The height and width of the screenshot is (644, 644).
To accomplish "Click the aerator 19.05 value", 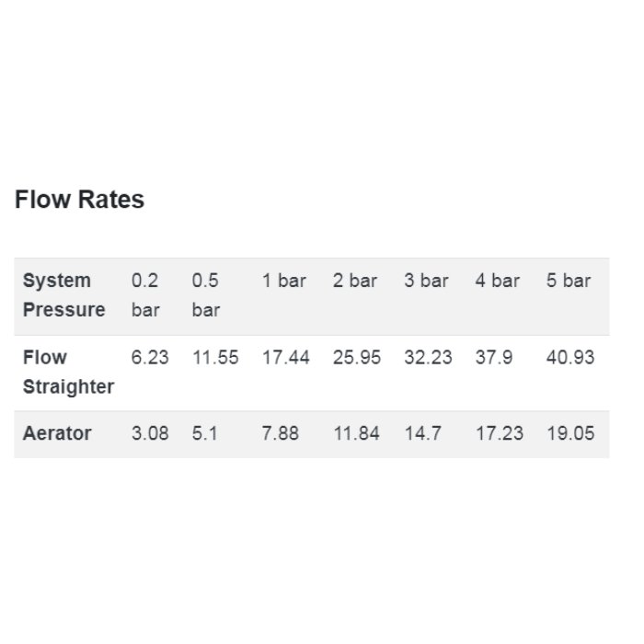I will pyautogui.click(x=571, y=433).
